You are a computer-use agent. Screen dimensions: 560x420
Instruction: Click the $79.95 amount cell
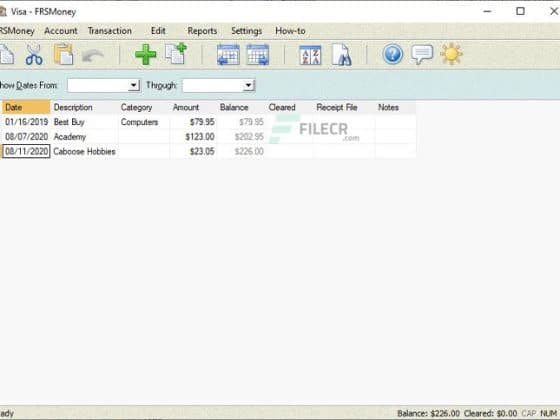pos(193,122)
